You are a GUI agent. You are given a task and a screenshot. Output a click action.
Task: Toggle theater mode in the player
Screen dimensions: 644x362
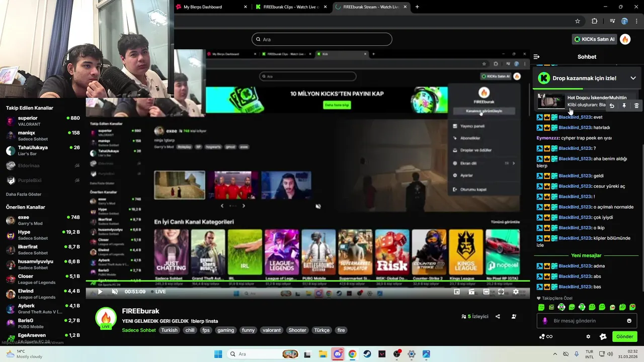pyautogui.click(x=487, y=292)
